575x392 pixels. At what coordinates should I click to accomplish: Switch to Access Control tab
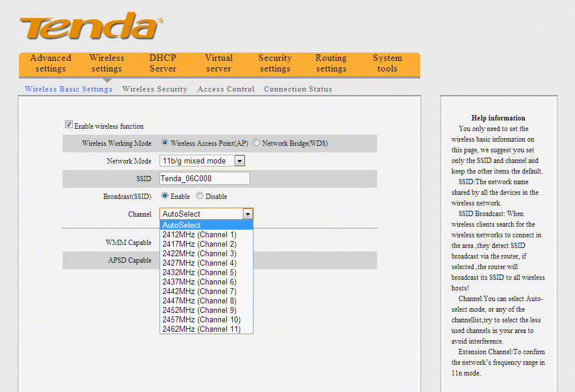tap(226, 89)
